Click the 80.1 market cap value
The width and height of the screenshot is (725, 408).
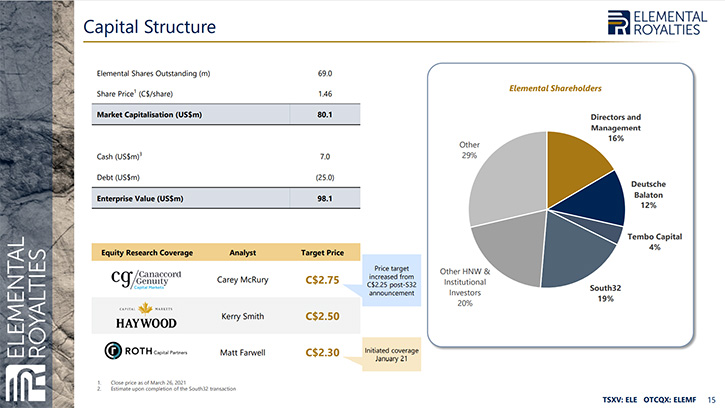coord(325,114)
